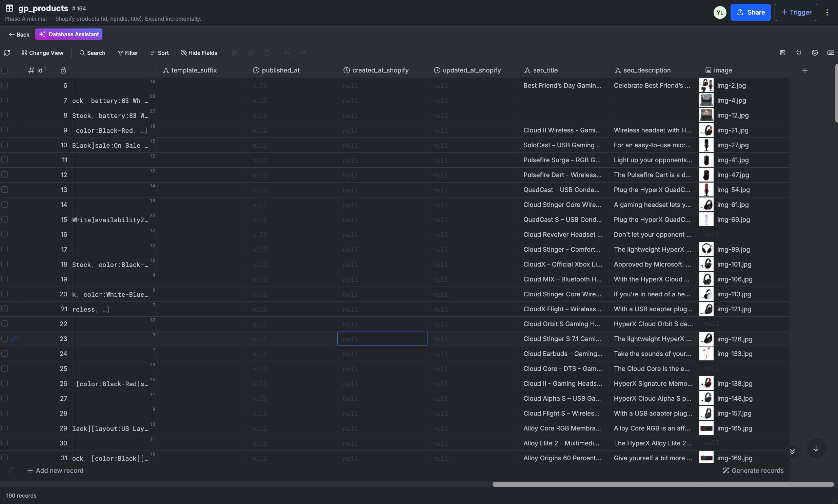Image resolution: width=838 pixels, height=504 pixels.
Task: Open the Filter options
Action: [128, 52]
